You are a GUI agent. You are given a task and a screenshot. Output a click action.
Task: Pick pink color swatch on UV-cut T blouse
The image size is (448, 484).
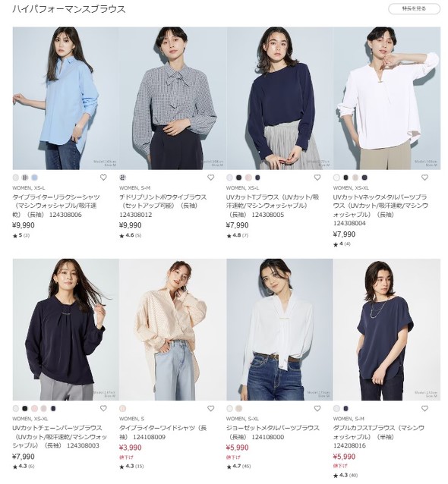pos(248,178)
